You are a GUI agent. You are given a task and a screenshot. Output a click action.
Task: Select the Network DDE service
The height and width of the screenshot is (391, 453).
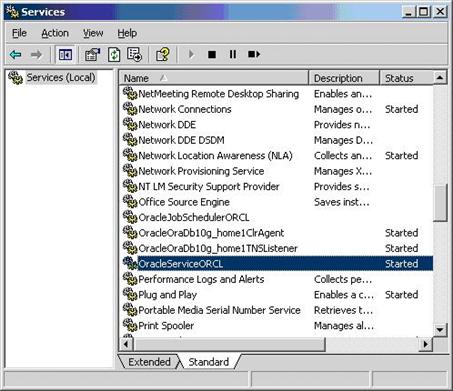pos(167,125)
